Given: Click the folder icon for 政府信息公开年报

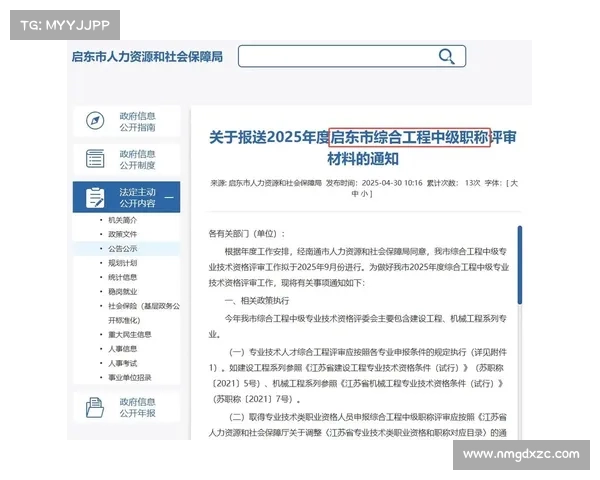Looking at the screenshot, I should 96,406.
